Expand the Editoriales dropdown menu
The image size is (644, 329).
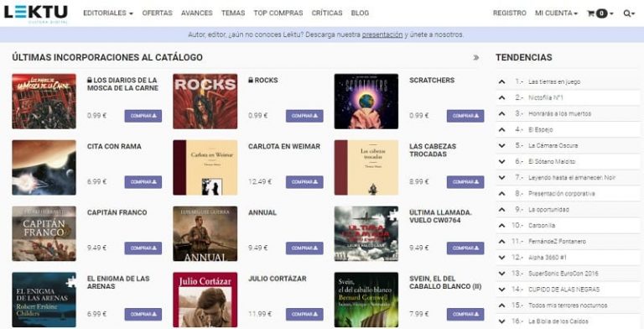point(108,13)
